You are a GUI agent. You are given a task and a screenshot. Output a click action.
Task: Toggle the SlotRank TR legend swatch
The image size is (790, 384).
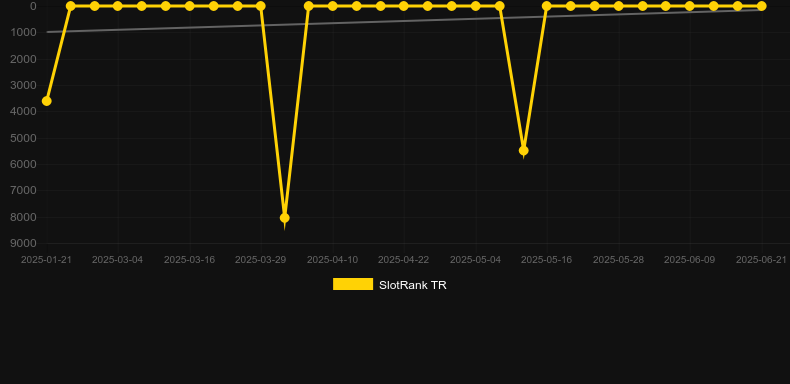pyautogui.click(x=353, y=284)
